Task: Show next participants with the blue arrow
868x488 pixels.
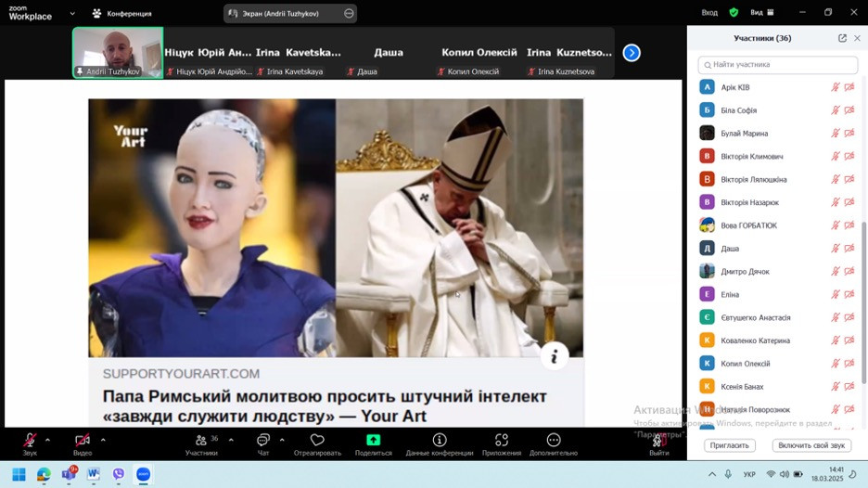Action: (x=632, y=53)
